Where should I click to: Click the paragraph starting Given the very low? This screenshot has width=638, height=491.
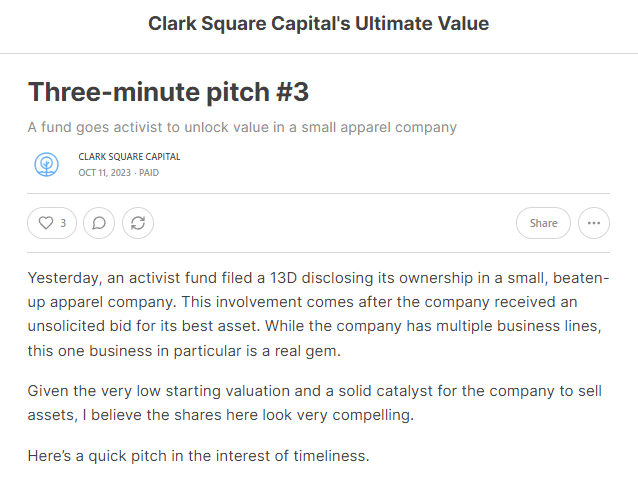tap(315, 403)
